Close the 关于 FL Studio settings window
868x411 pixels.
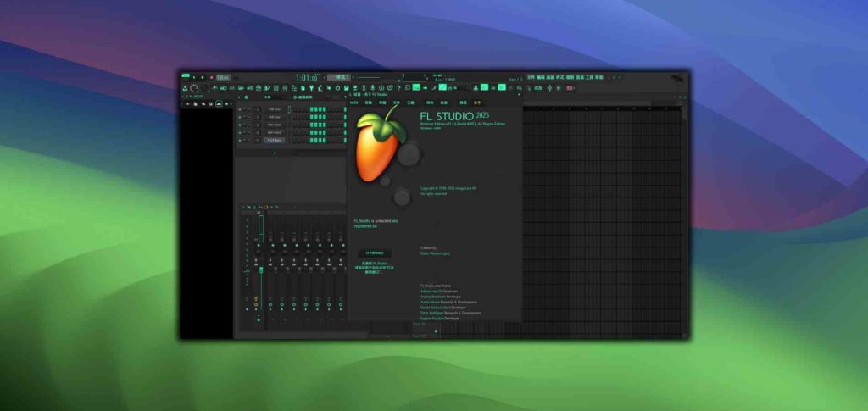coord(520,94)
